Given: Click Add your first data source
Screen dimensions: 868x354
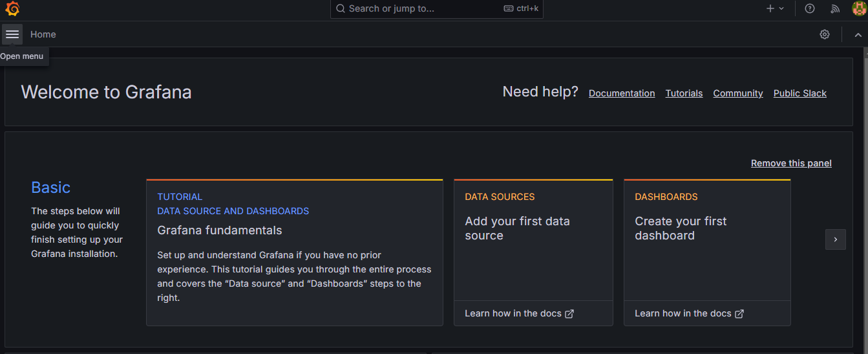Looking at the screenshot, I should 517,228.
